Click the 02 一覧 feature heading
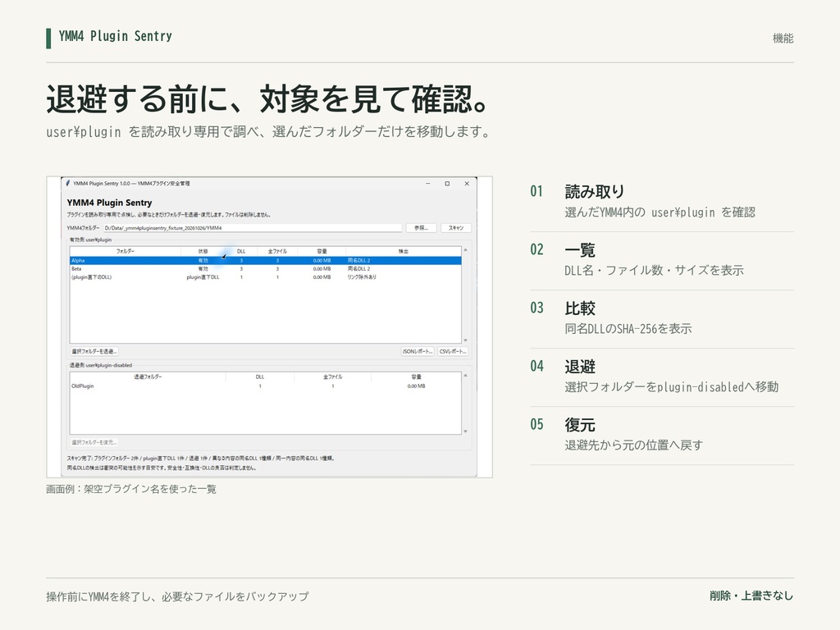840x630 pixels. 580,249
